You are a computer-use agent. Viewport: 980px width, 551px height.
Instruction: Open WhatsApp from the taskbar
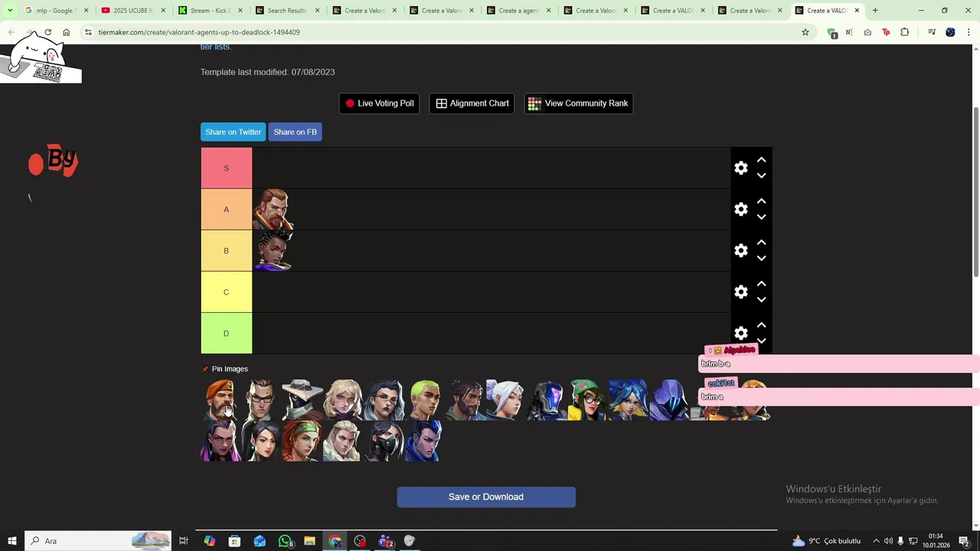coord(285,541)
